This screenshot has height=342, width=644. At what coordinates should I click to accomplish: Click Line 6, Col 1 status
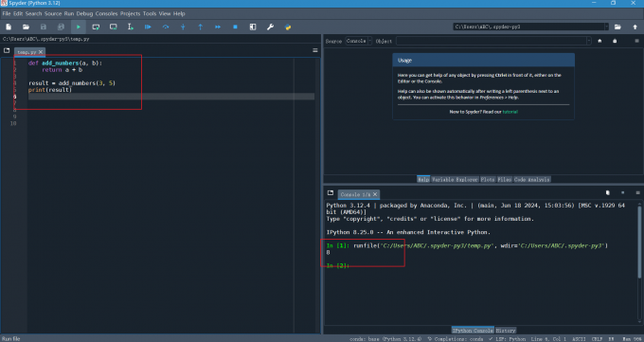tap(548, 339)
